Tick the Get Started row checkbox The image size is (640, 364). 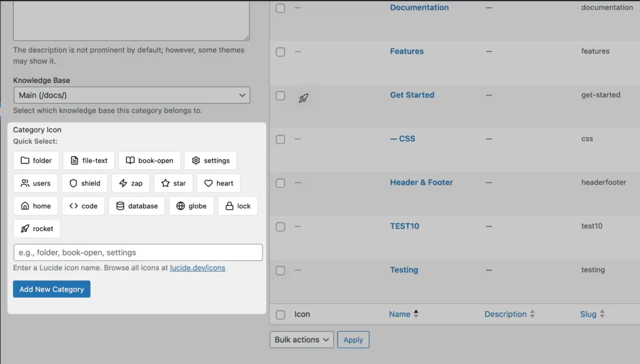(x=281, y=96)
